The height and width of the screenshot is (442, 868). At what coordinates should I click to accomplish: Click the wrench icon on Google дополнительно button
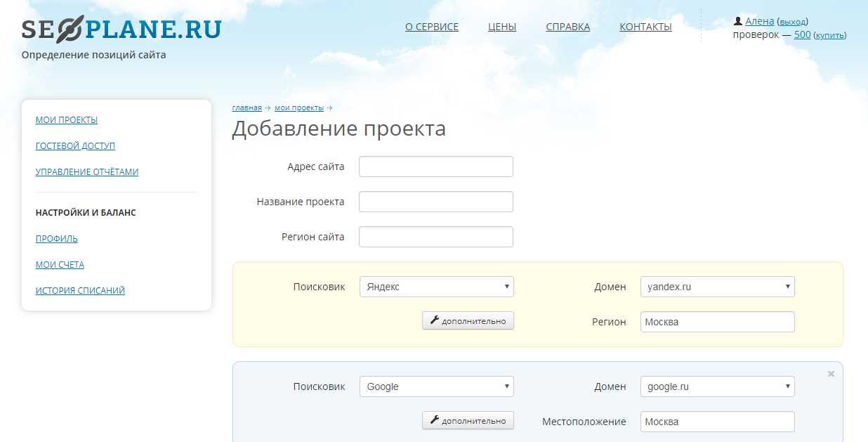[435, 420]
